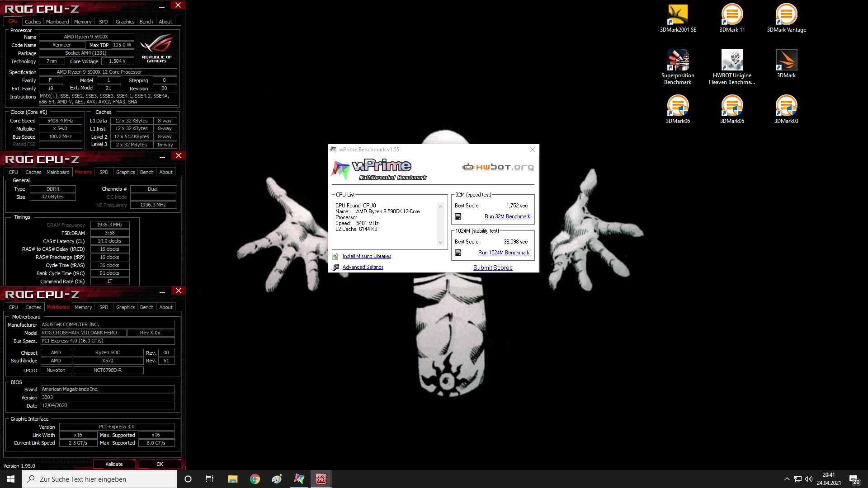Open Cortana from the taskbar
Viewport: 868px width, 488px height.
pos(188,479)
